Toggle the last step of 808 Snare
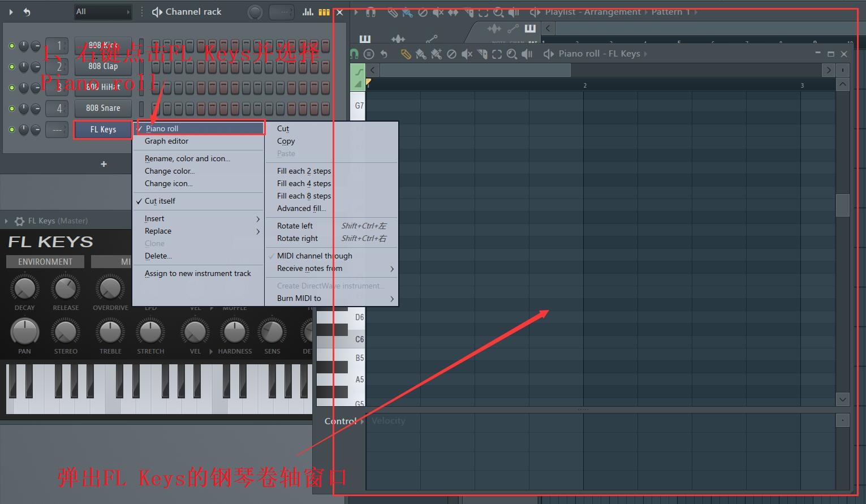The image size is (866, 504). coord(325,108)
